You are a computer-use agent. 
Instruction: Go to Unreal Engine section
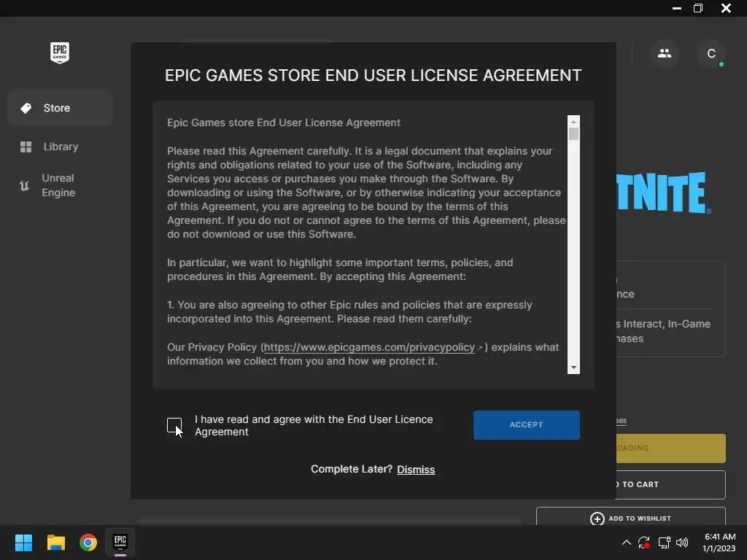[60, 185]
